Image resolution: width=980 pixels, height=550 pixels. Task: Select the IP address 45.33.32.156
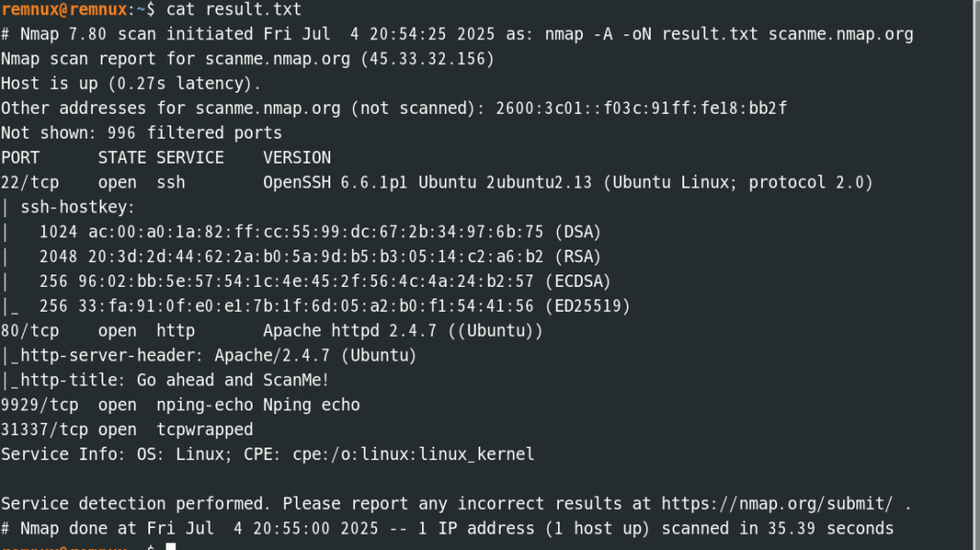(428, 58)
